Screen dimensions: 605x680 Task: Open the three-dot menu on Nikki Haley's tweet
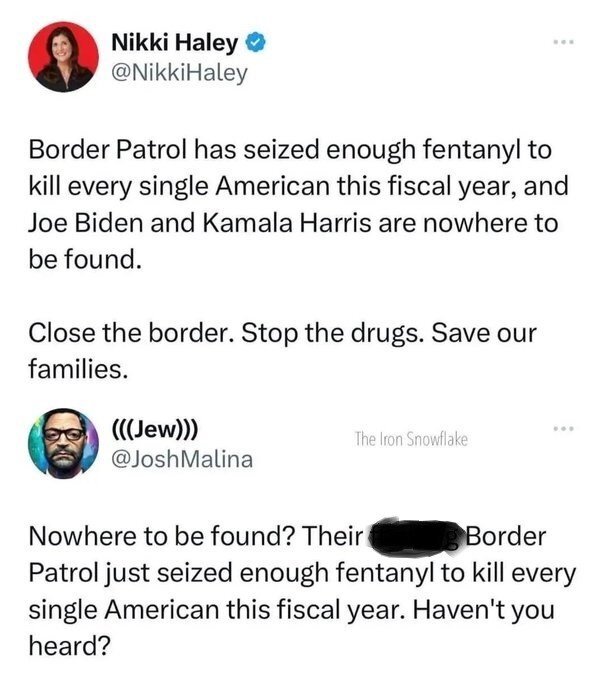click(563, 42)
